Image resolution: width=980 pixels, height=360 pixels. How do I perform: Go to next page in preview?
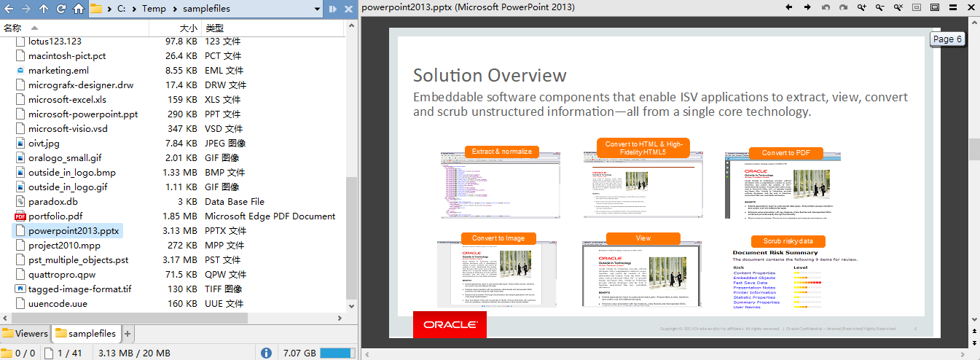(807, 7)
